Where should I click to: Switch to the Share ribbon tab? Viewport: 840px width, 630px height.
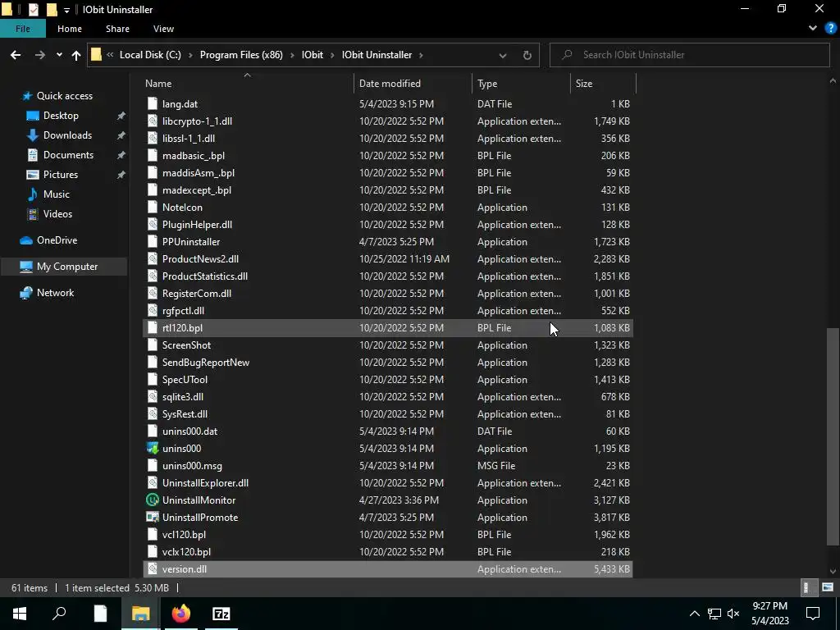117,29
